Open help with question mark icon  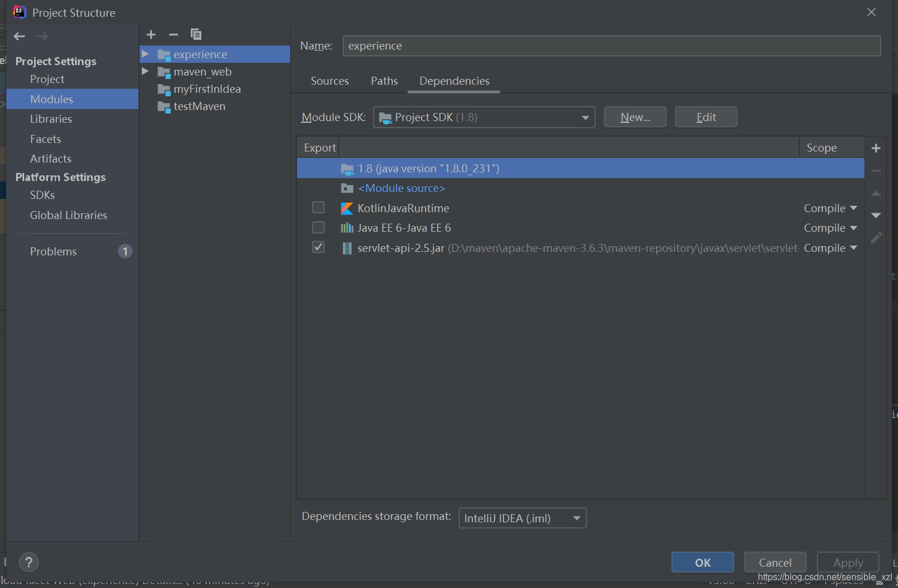29,562
